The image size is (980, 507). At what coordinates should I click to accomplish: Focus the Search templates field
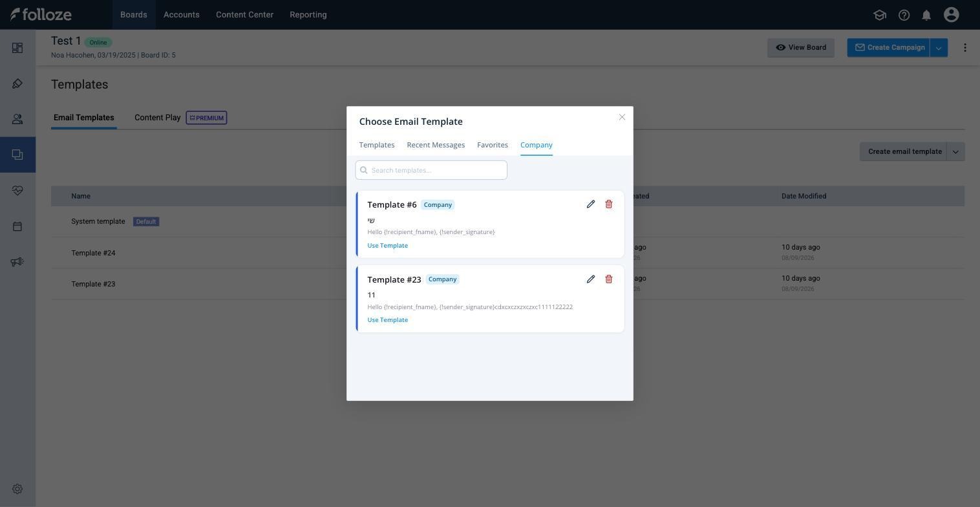tap(431, 170)
